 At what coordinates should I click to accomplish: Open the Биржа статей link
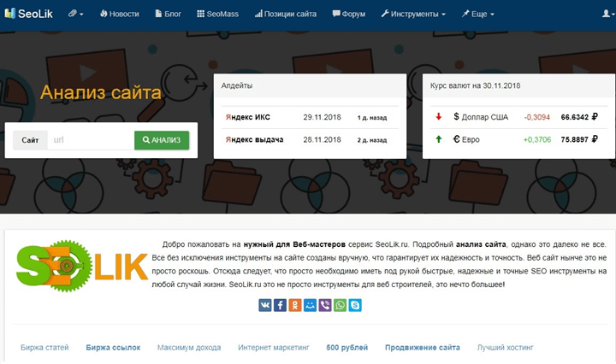click(44, 348)
